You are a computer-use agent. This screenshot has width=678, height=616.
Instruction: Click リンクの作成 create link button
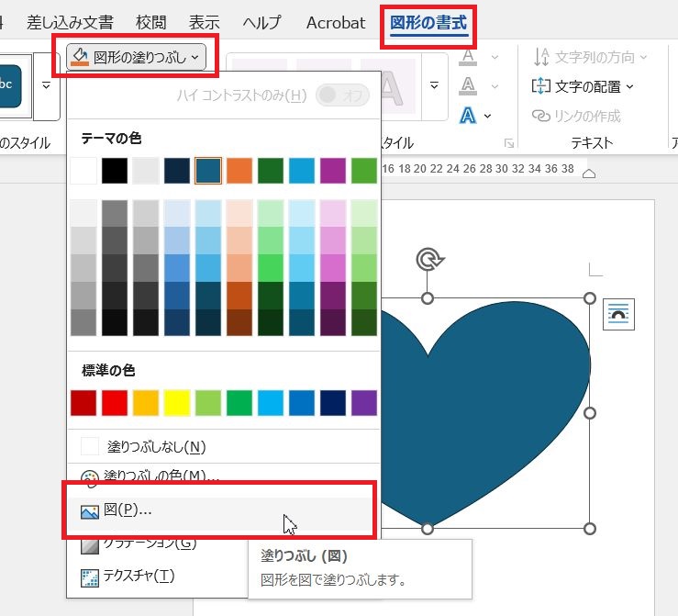576,116
